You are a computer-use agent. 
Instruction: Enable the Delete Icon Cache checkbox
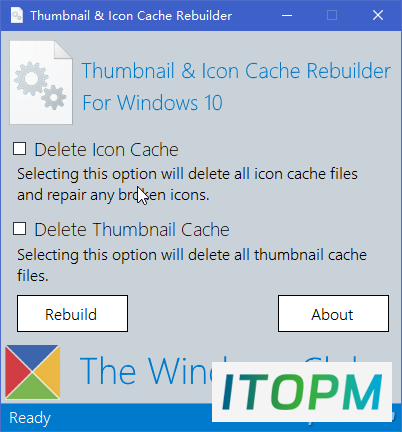(19, 149)
